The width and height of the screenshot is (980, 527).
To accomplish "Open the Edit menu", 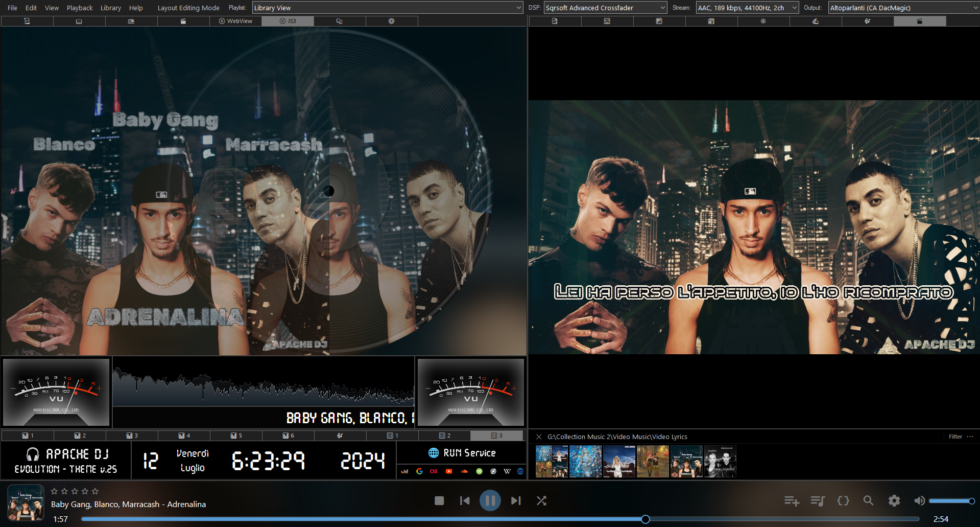I will click(31, 8).
